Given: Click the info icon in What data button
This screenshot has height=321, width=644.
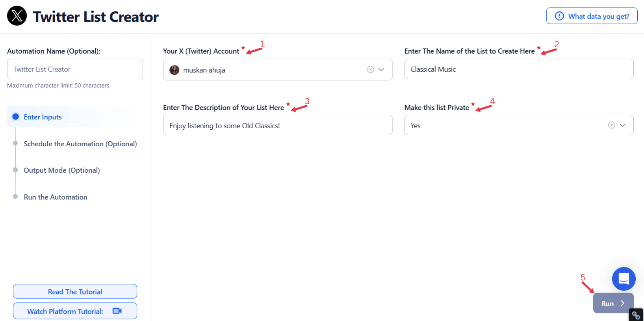Looking at the screenshot, I should point(559,16).
